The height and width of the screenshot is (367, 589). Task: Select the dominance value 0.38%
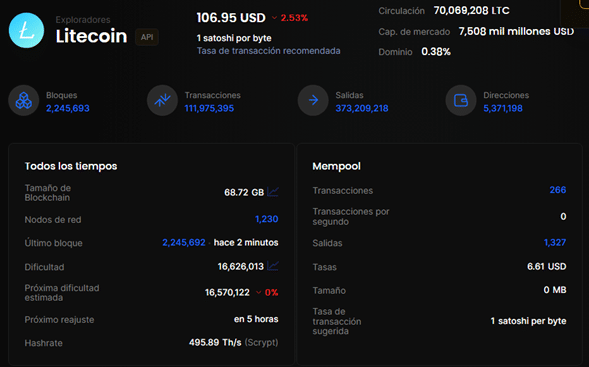pyautogui.click(x=436, y=51)
